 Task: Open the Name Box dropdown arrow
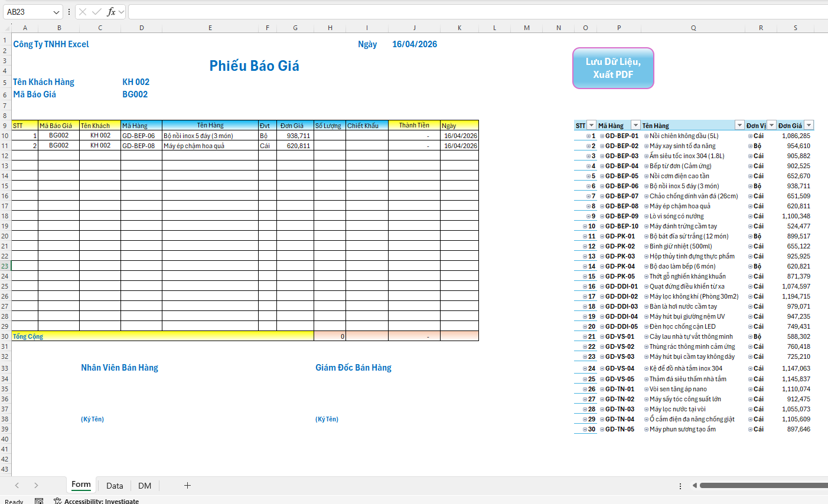pyautogui.click(x=57, y=12)
